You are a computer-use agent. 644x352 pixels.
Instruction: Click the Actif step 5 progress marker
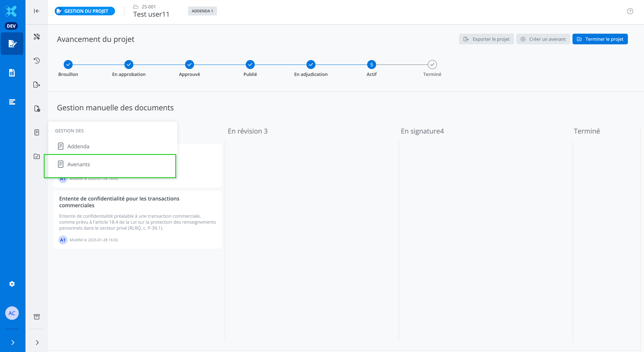(371, 65)
